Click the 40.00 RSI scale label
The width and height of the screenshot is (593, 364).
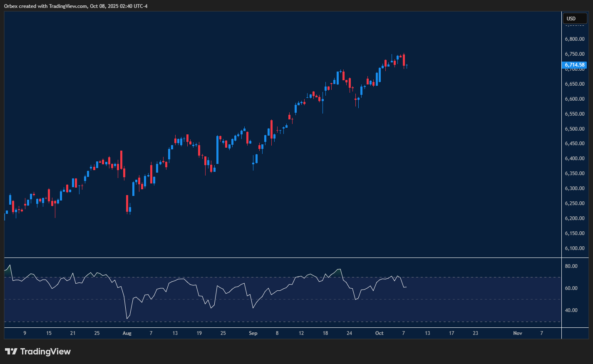571,310
